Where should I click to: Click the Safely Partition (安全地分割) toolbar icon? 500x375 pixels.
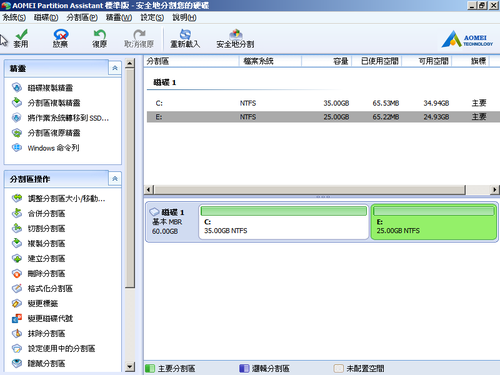235,34
